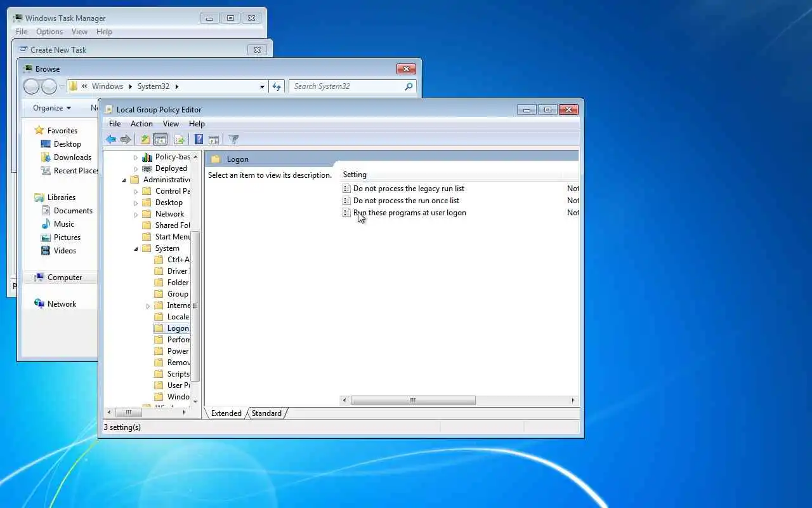Screen dimensions: 812x508
Task: Open Help via the question mark toolbar icon
Action: 199,140
